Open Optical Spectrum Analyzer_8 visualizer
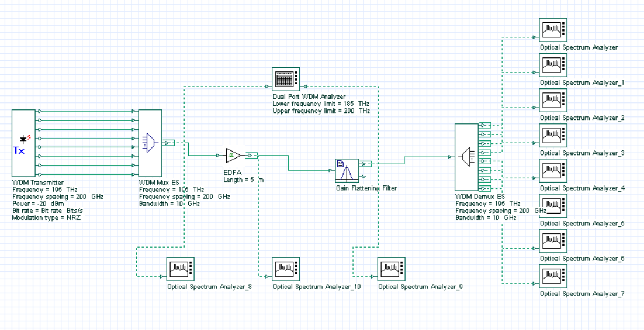Image resolution: width=644 pixels, height=330 pixels. pyautogui.click(x=180, y=269)
